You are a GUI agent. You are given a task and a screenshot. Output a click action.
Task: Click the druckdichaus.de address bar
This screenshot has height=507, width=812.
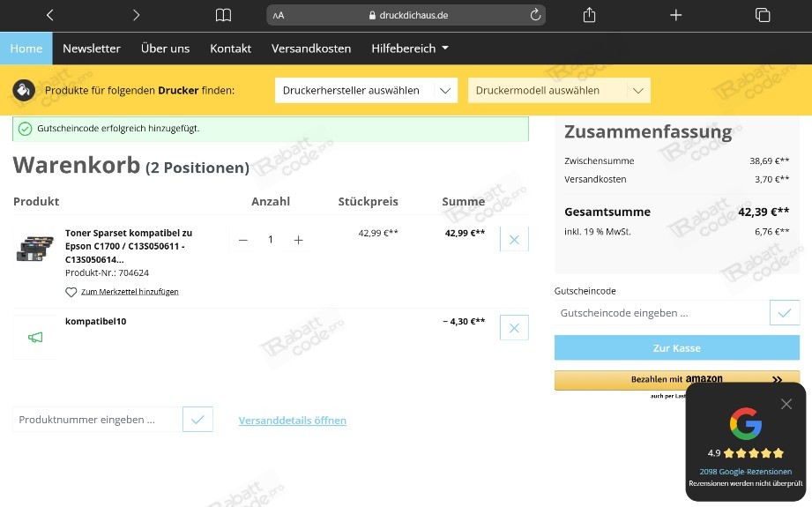click(x=406, y=16)
